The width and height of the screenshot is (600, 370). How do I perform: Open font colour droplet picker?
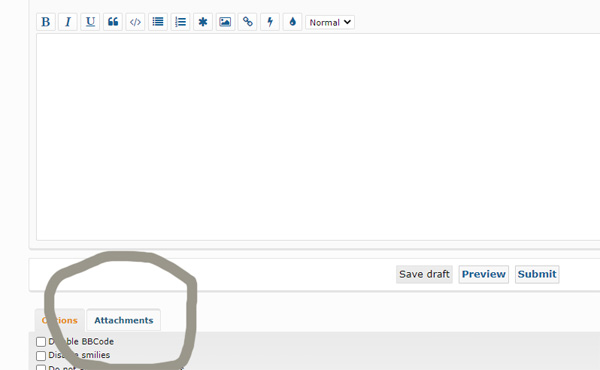click(293, 22)
